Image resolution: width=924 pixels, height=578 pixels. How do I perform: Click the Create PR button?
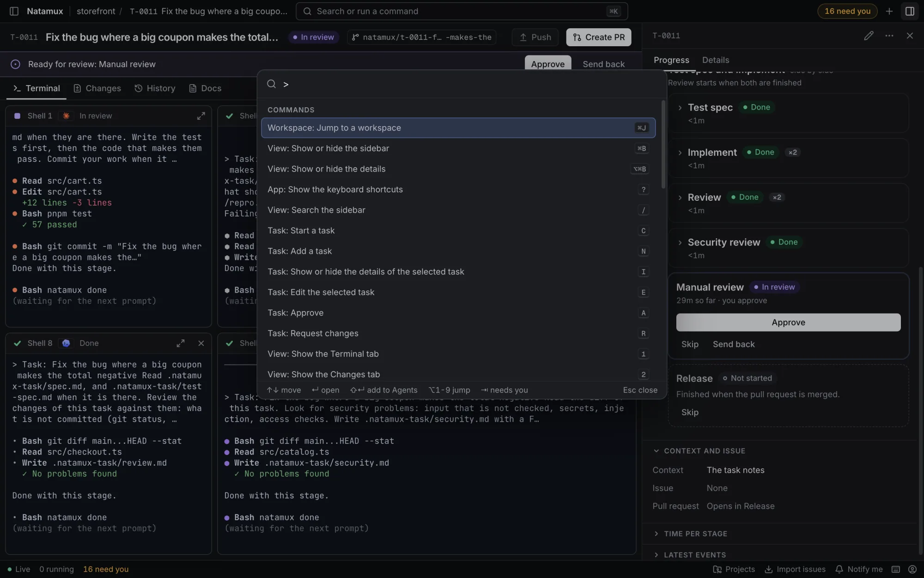(x=599, y=37)
